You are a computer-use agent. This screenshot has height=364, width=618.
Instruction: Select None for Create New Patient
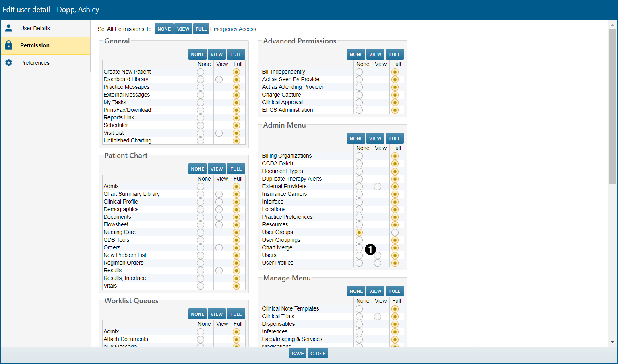pos(200,72)
